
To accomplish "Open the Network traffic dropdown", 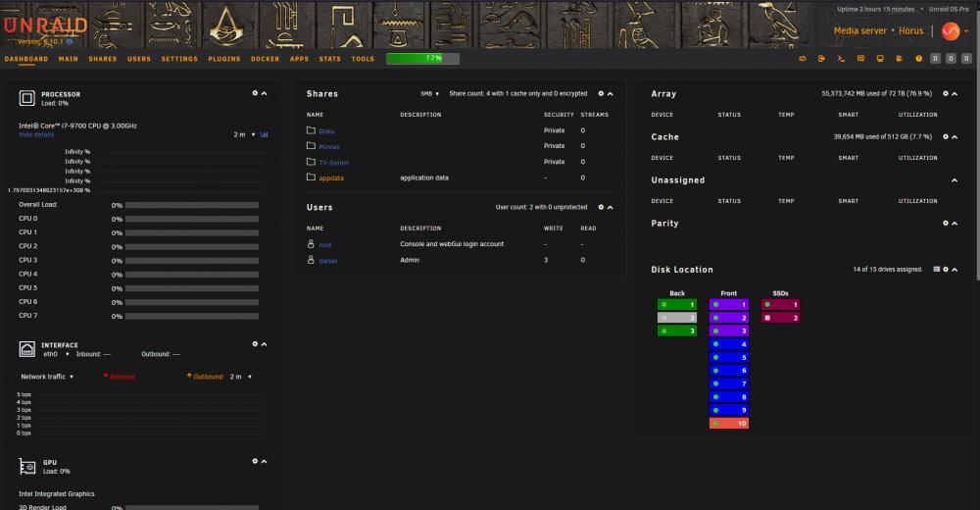I will (x=47, y=377).
